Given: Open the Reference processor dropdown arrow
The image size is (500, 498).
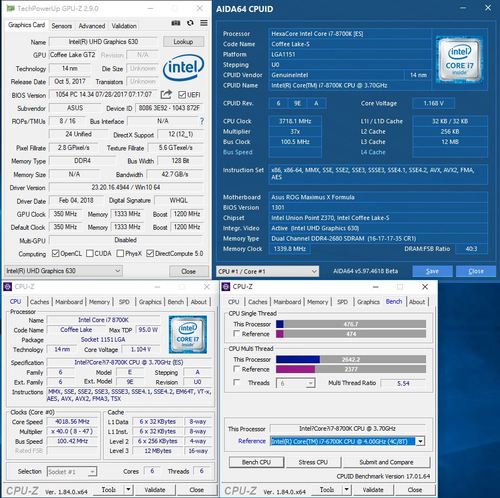Looking at the screenshot, I should (420, 441).
